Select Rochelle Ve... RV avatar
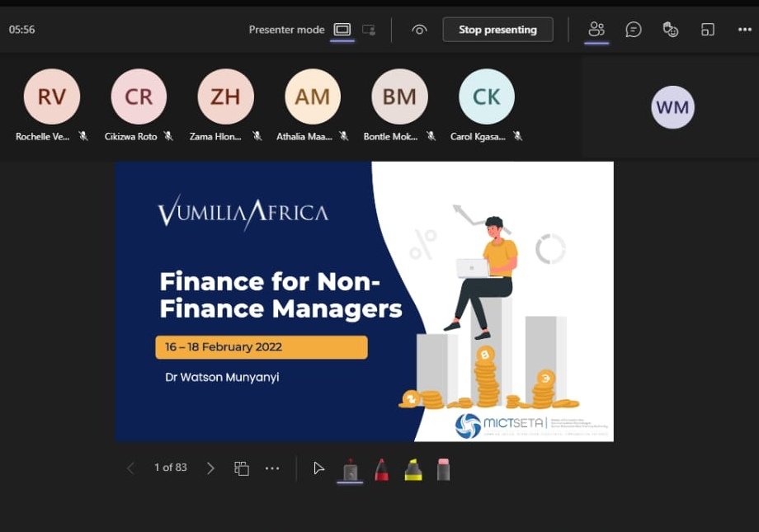 point(52,97)
